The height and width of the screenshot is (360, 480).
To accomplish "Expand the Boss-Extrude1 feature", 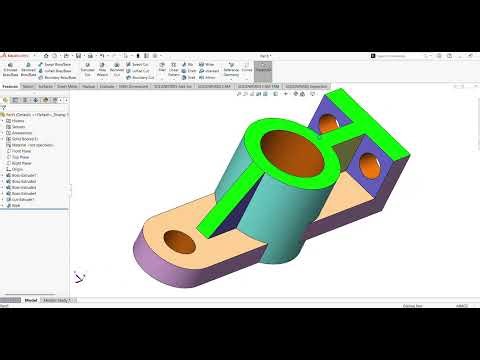I will [x=3, y=175].
